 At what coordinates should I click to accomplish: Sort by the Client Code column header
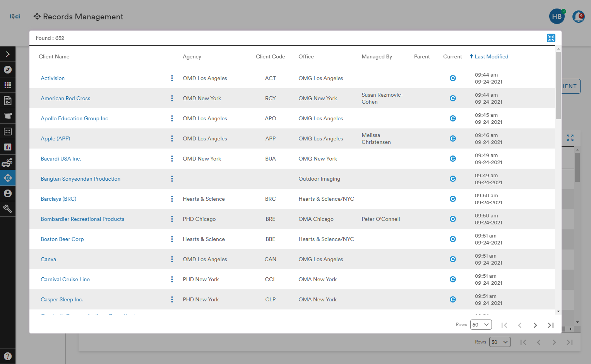click(271, 56)
